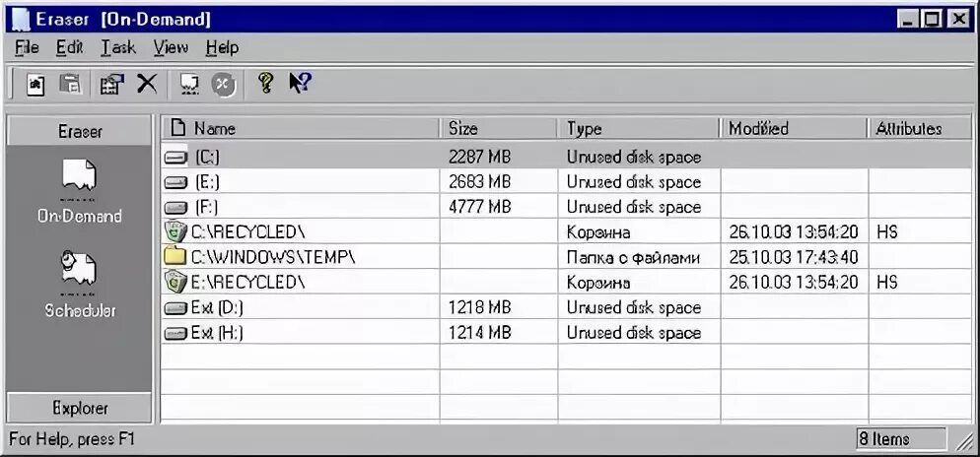980x457 pixels.
Task: Click the Run task toolbar icon
Action: (x=189, y=86)
